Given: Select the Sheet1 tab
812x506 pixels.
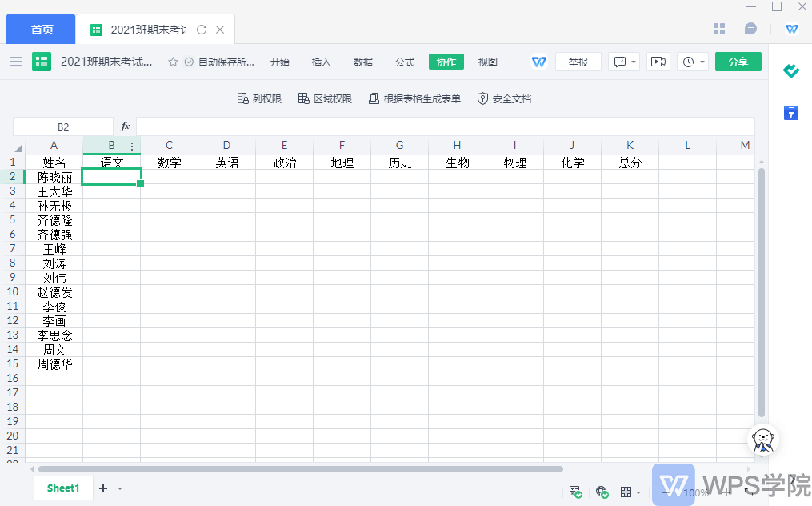Looking at the screenshot, I should (63, 488).
